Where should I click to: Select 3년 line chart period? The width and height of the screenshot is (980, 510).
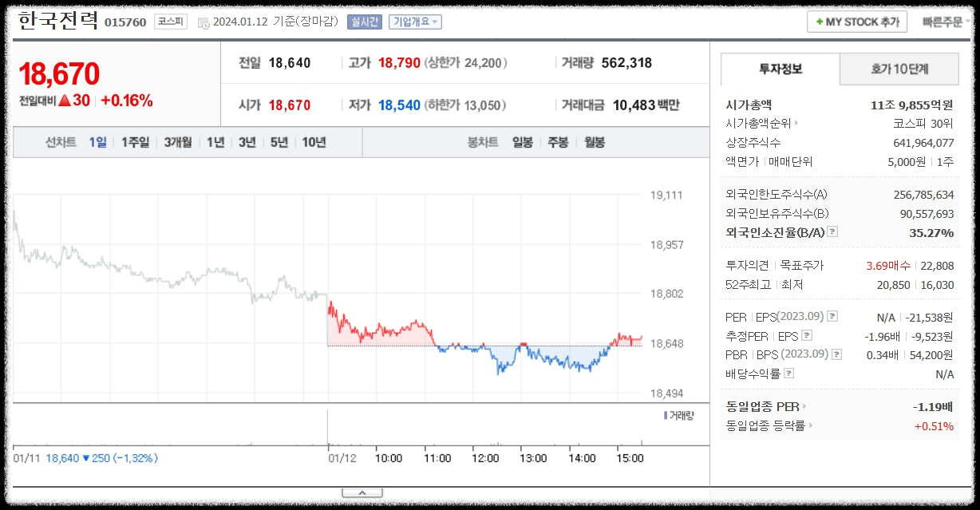[247, 143]
